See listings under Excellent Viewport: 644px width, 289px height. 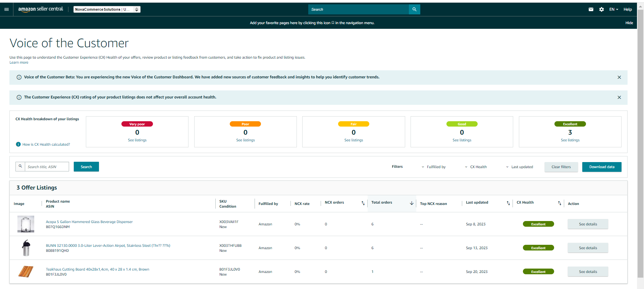(570, 140)
